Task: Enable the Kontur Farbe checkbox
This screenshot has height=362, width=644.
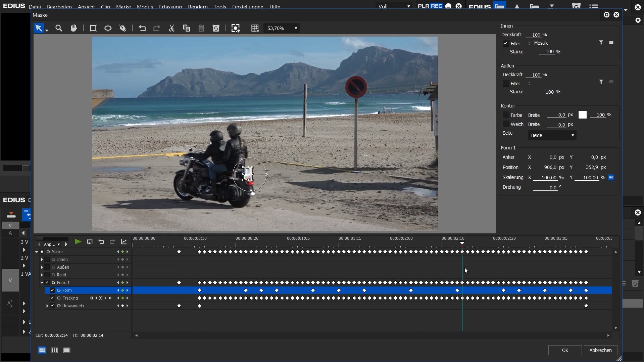Action: 506,115
